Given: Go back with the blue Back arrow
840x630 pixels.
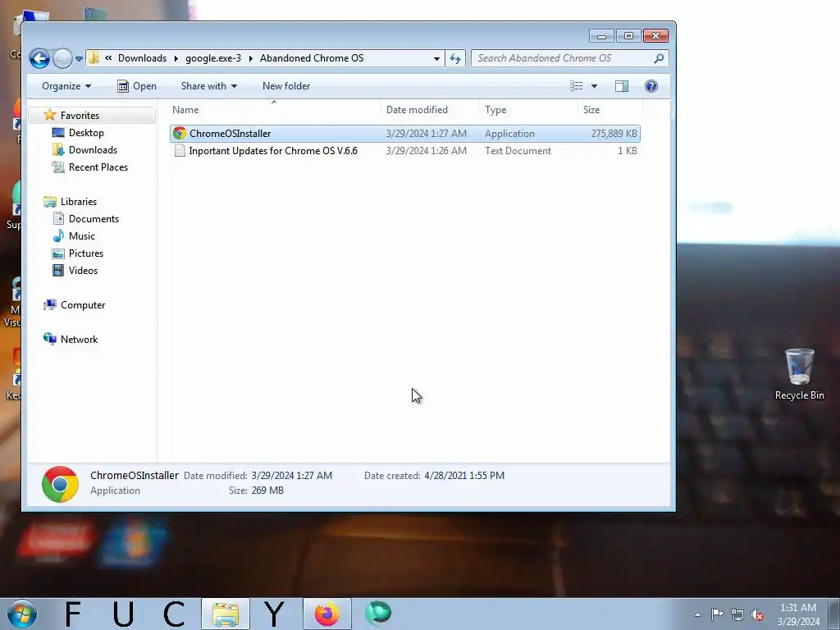Looking at the screenshot, I should pos(39,58).
